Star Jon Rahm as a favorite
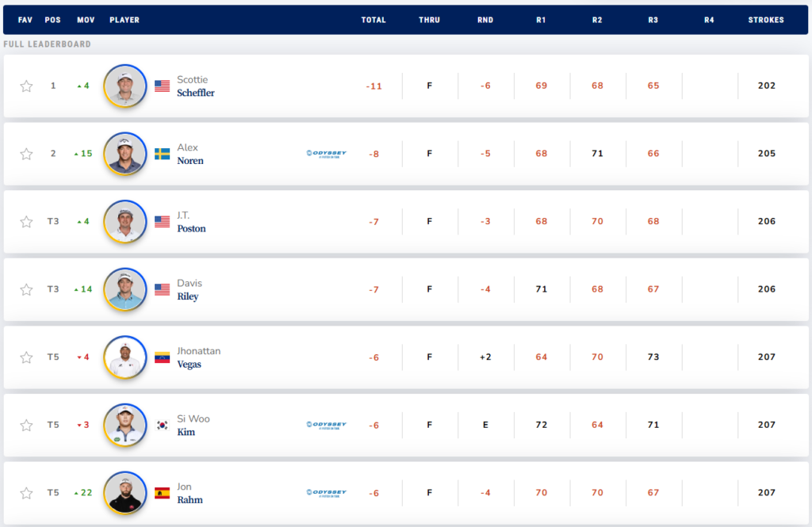Image resolution: width=812 pixels, height=527 pixels. point(26,493)
